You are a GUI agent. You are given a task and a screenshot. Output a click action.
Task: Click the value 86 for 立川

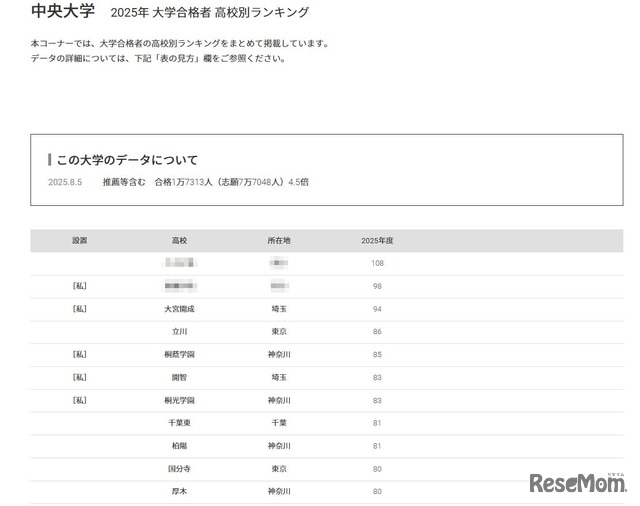[x=377, y=331]
